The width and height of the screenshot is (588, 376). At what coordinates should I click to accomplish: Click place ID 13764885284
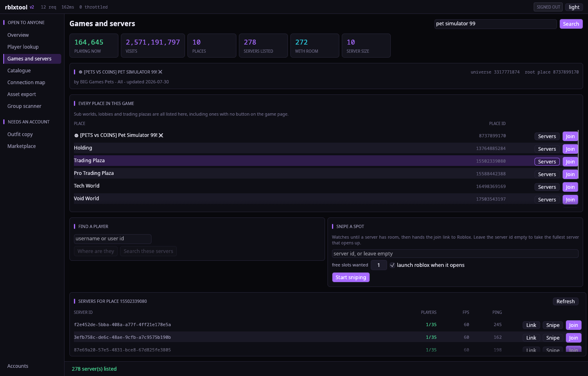coord(491,148)
